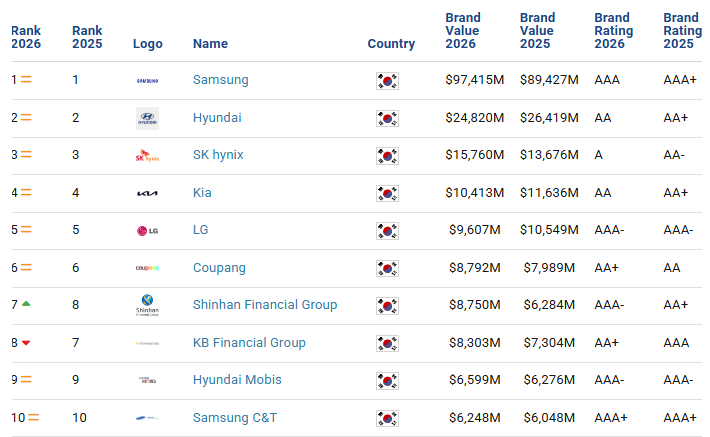This screenshot has width=710, height=437.
Task: Select the $13,676M brand value cell
Action: pyautogui.click(x=549, y=155)
